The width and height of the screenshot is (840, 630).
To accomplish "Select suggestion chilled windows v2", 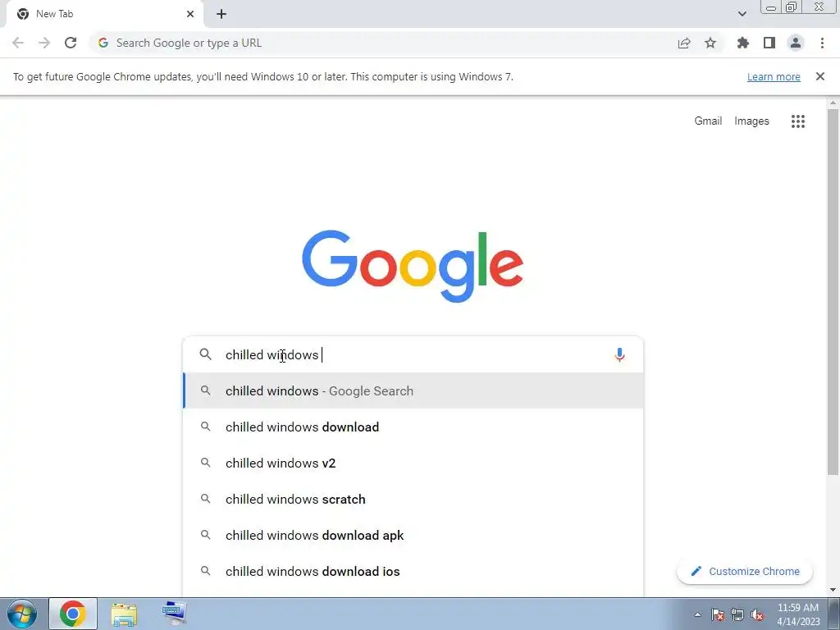I will 413,463.
